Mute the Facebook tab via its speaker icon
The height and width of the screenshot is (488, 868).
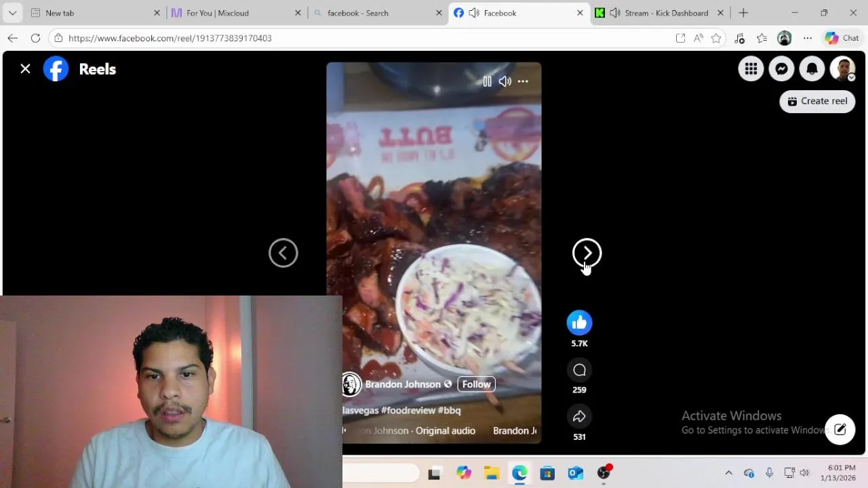474,13
